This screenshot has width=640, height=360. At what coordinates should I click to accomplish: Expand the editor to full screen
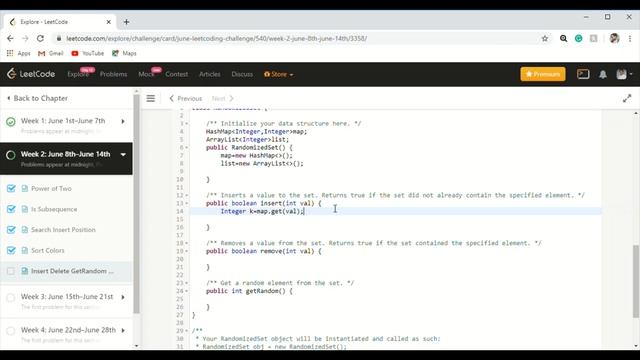[627, 98]
